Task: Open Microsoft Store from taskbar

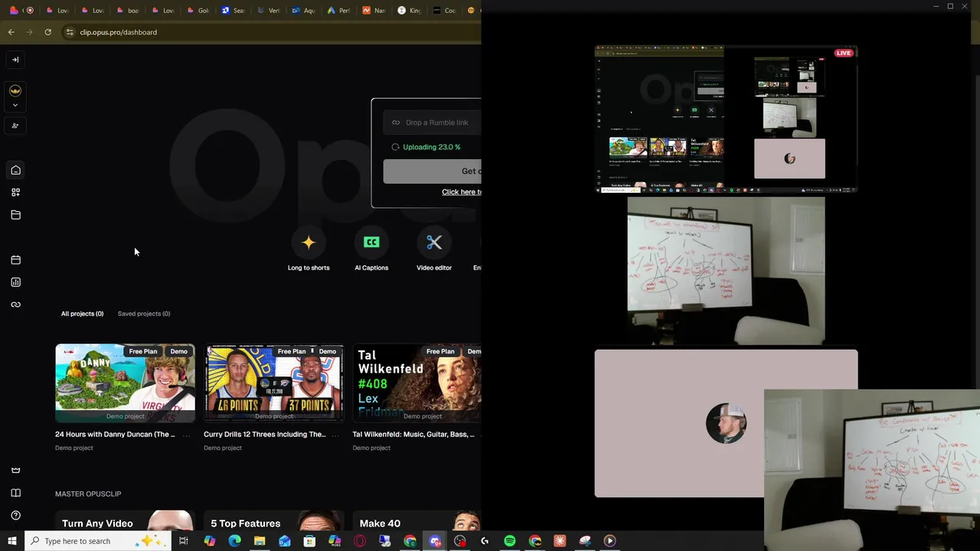Action: tap(309, 541)
